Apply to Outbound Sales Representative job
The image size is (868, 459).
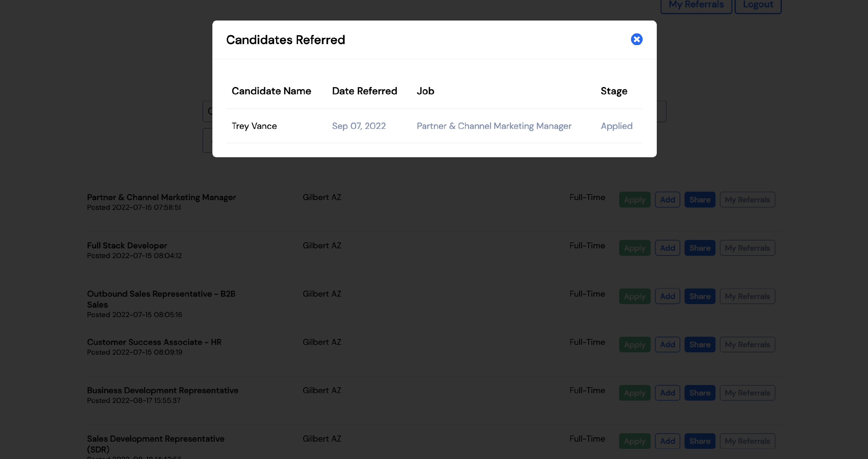(x=635, y=296)
